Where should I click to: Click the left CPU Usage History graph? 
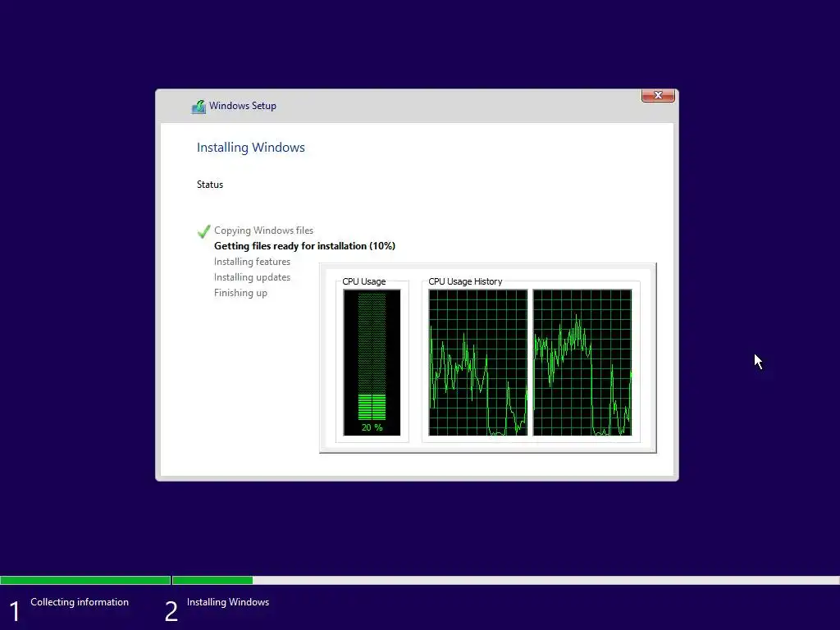478,363
